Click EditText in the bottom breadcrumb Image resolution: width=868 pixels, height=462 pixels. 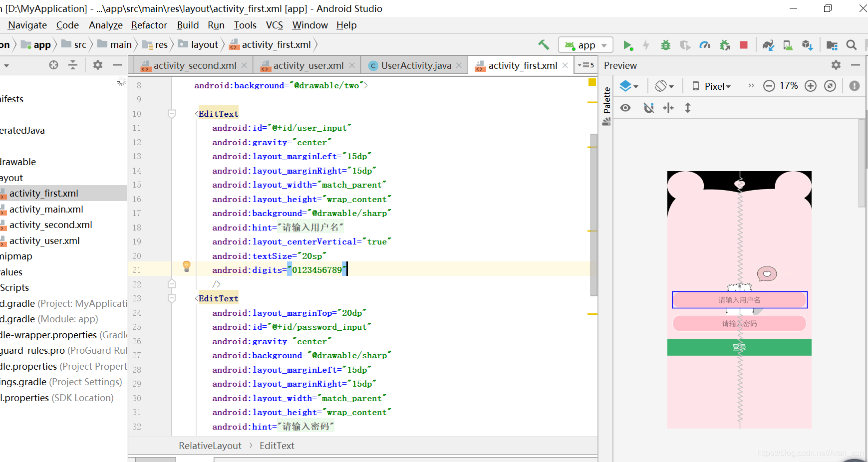277,446
